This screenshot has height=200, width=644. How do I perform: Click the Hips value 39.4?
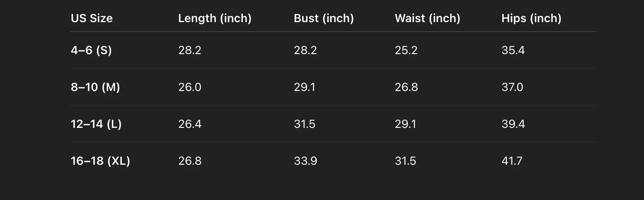513,124
